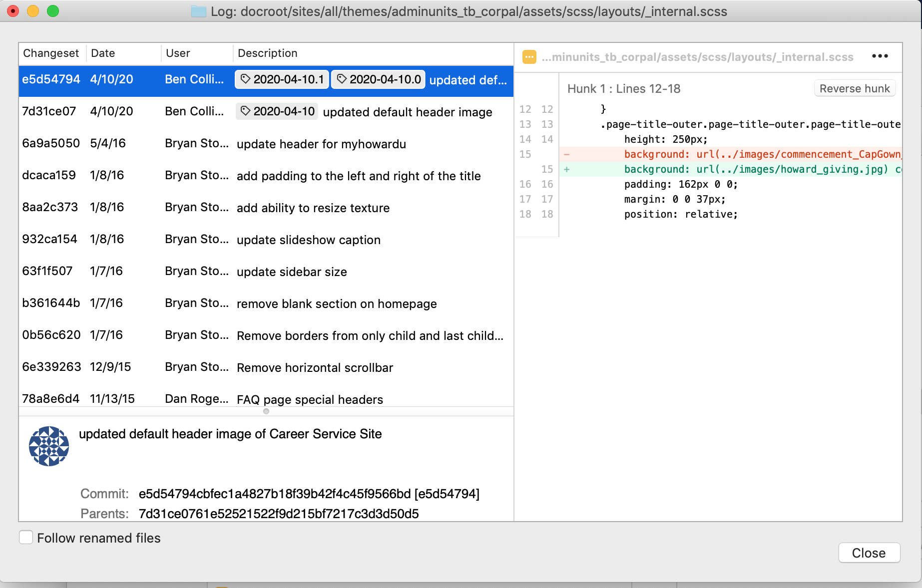
Task: Click the position: relative line
Action: pyautogui.click(x=681, y=214)
